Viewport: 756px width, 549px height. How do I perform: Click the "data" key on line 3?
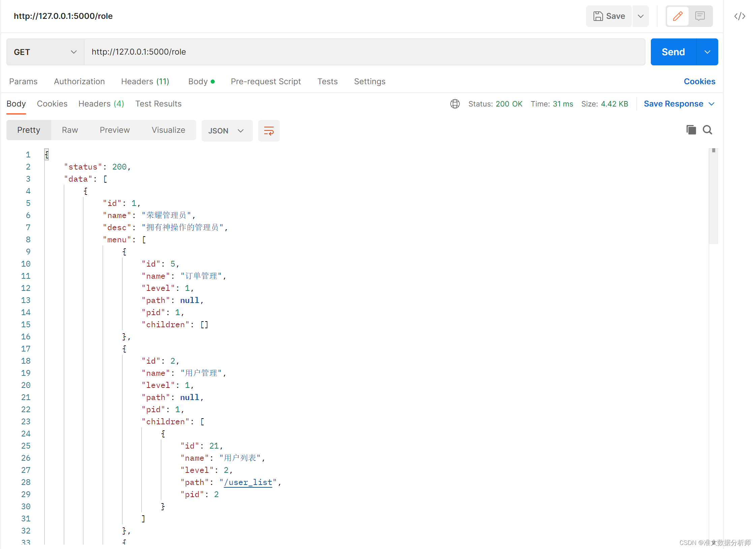tap(78, 179)
